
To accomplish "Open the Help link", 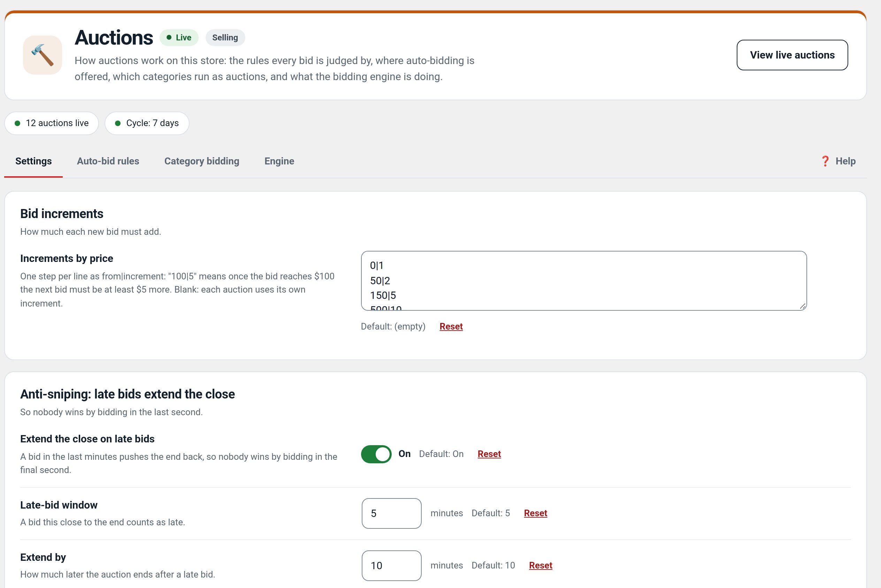I will [838, 161].
